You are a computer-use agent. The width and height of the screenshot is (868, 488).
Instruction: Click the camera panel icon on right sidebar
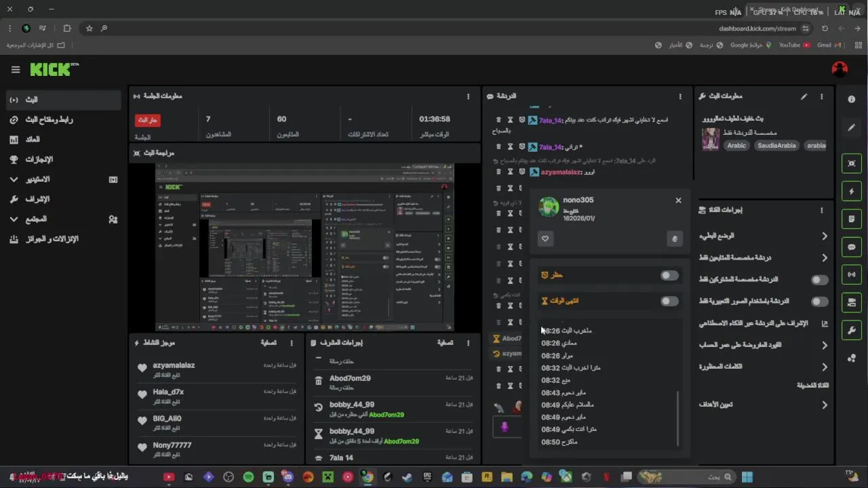point(852,302)
